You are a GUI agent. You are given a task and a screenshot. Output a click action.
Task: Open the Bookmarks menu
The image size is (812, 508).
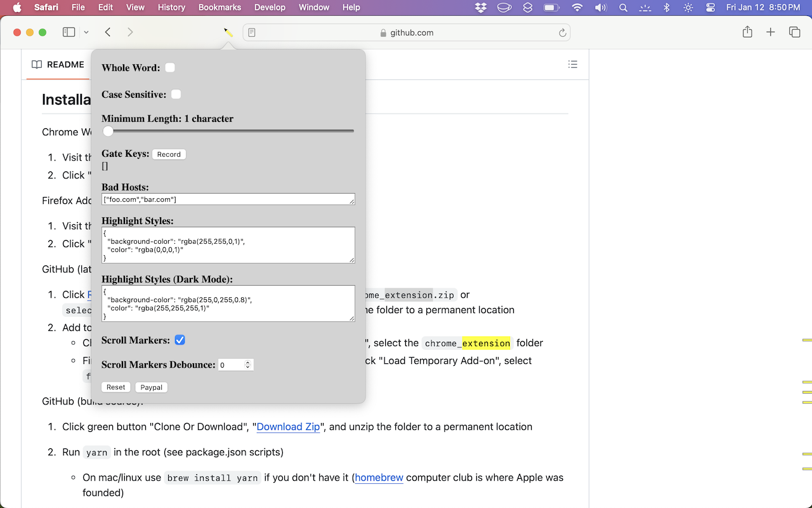point(219,8)
